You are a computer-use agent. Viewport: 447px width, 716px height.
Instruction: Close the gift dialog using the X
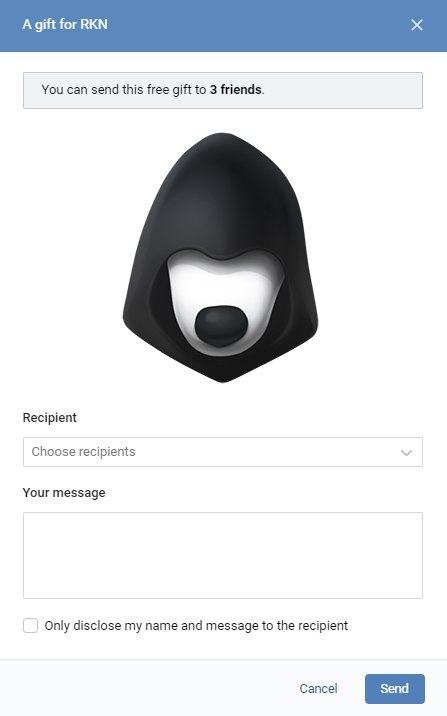click(x=416, y=25)
